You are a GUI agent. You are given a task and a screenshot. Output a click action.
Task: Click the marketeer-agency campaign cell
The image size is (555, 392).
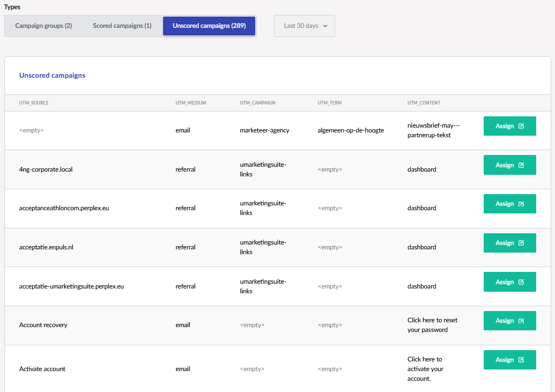point(264,130)
